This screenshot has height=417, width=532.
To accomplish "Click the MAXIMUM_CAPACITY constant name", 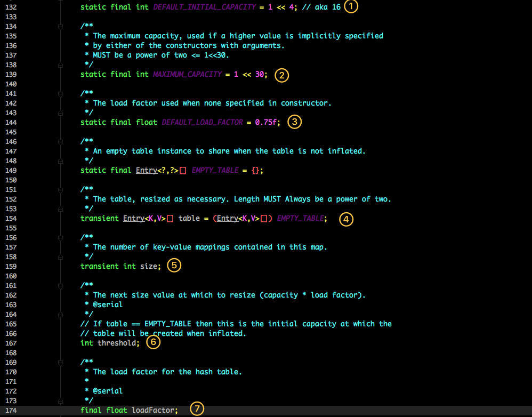I will coord(187,74).
